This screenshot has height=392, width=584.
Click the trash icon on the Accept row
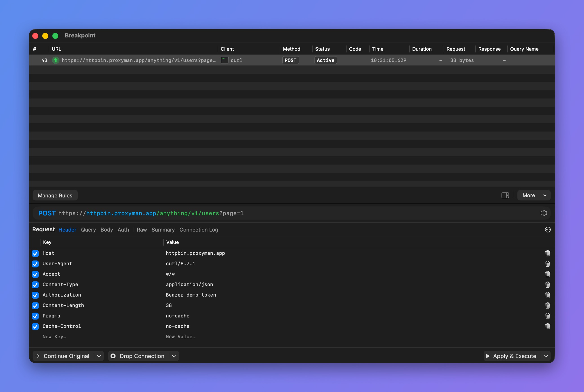tap(547, 274)
